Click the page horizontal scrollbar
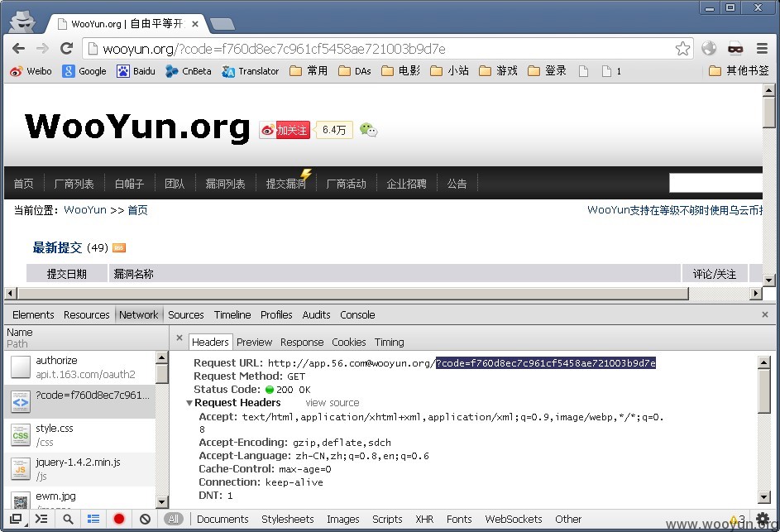Viewport: 780px width, 532px height. pyautogui.click(x=353, y=293)
